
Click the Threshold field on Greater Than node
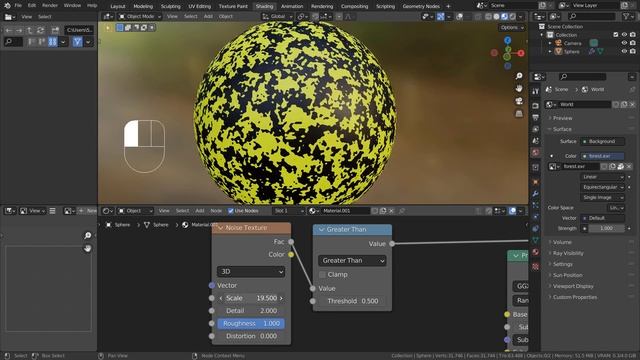352,301
